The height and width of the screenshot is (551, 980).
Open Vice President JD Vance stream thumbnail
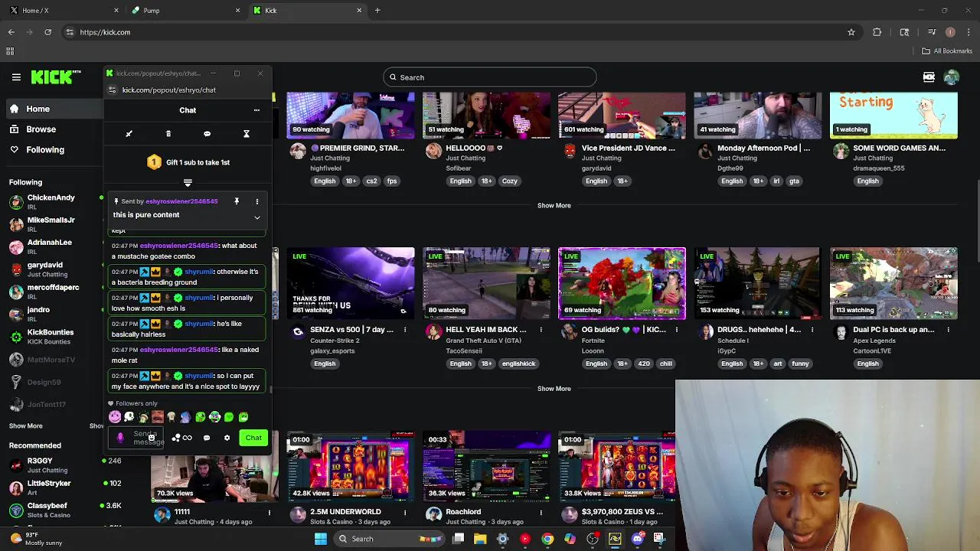coord(622,116)
